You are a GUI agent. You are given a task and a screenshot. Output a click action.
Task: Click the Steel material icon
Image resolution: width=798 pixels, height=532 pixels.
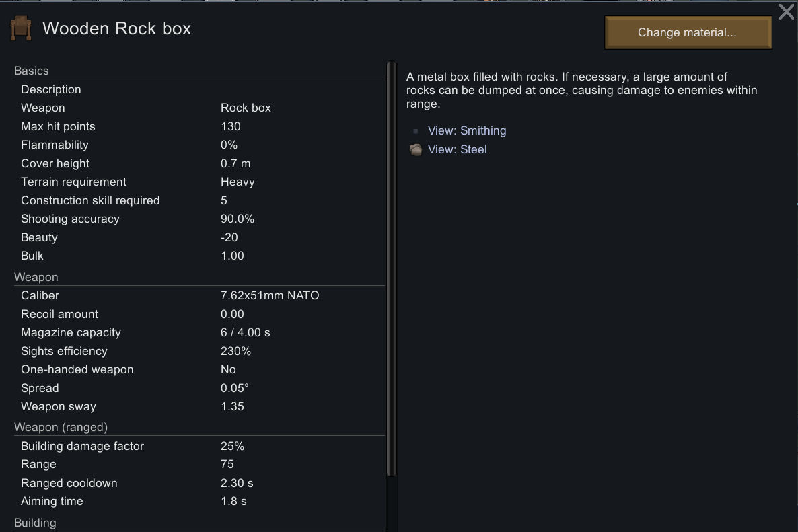coord(416,149)
